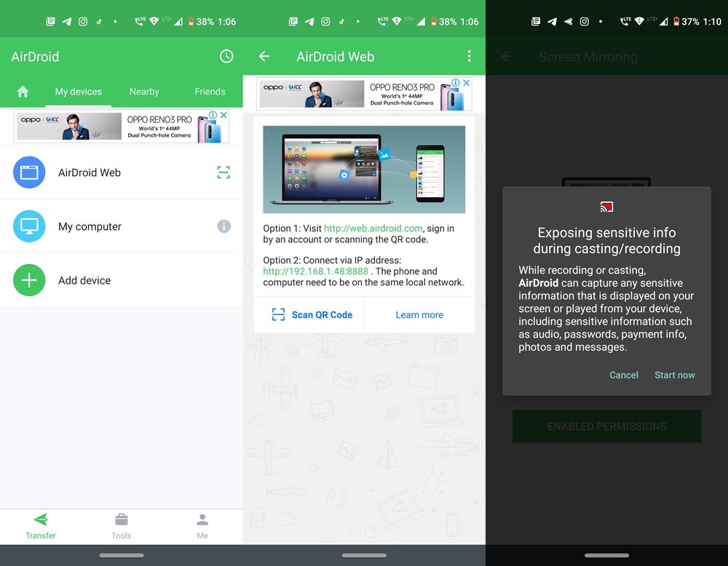Tap Start now in the casting dialog
728x566 pixels.
(x=675, y=375)
